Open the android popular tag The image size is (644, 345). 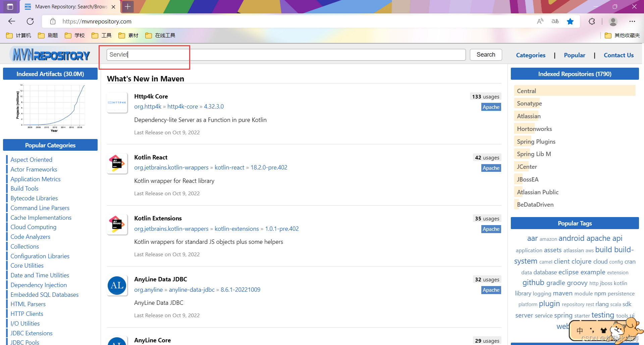pos(572,238)
